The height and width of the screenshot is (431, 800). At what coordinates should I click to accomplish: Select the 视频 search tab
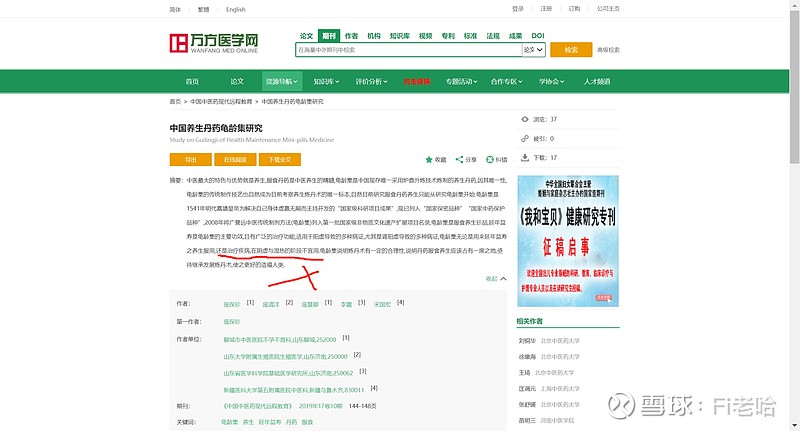(x=426, y=36)
